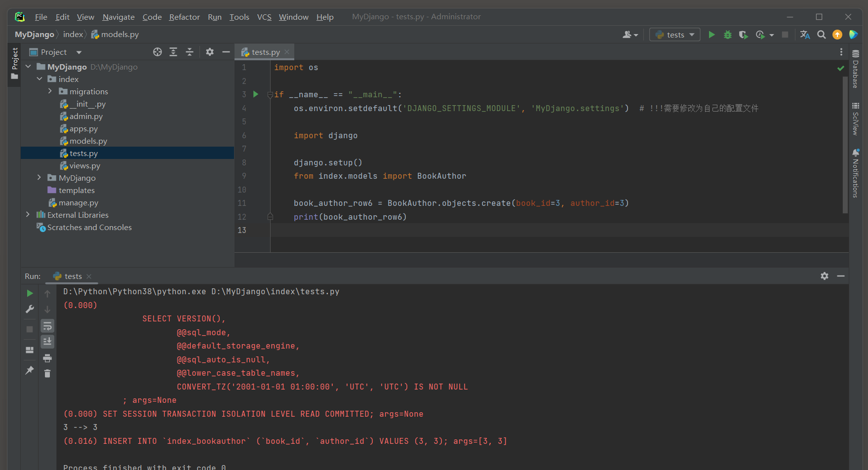Click the disabled stop button in the top toolbar
The image size is (868, 470).
785,35
